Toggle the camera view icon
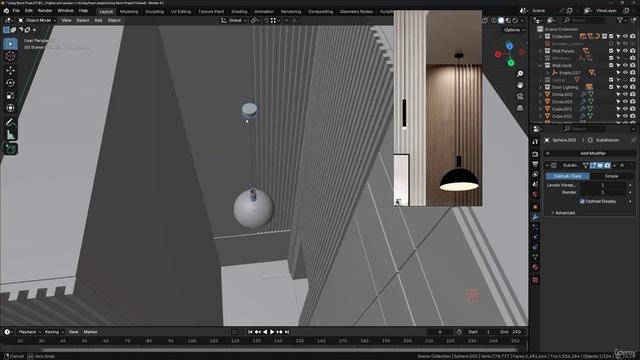This screenshot has height=360, width=640. [520, 96]
